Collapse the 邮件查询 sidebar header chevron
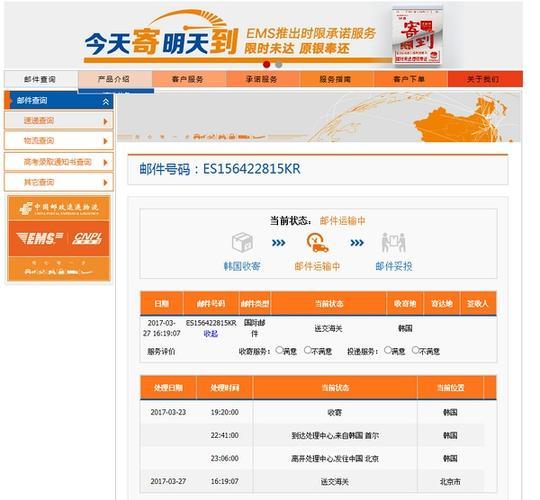This screenshot has width=540, height=500. point(106,101)
